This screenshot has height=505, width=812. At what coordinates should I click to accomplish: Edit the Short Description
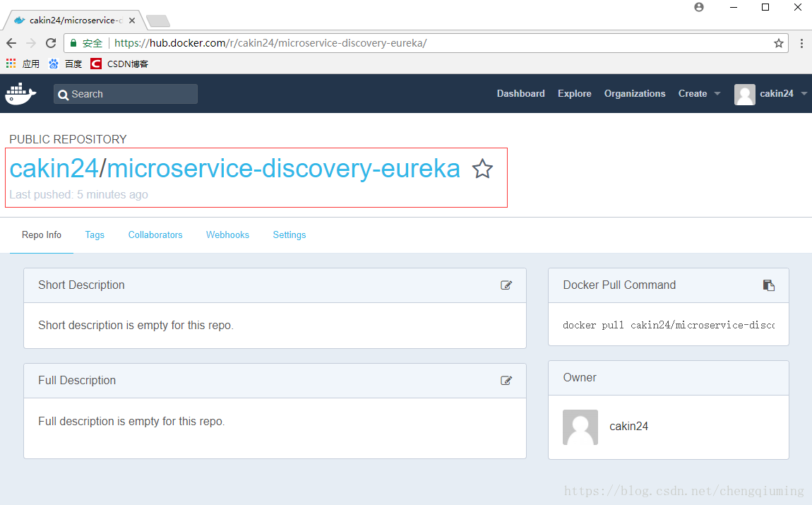tap(506, 285)
